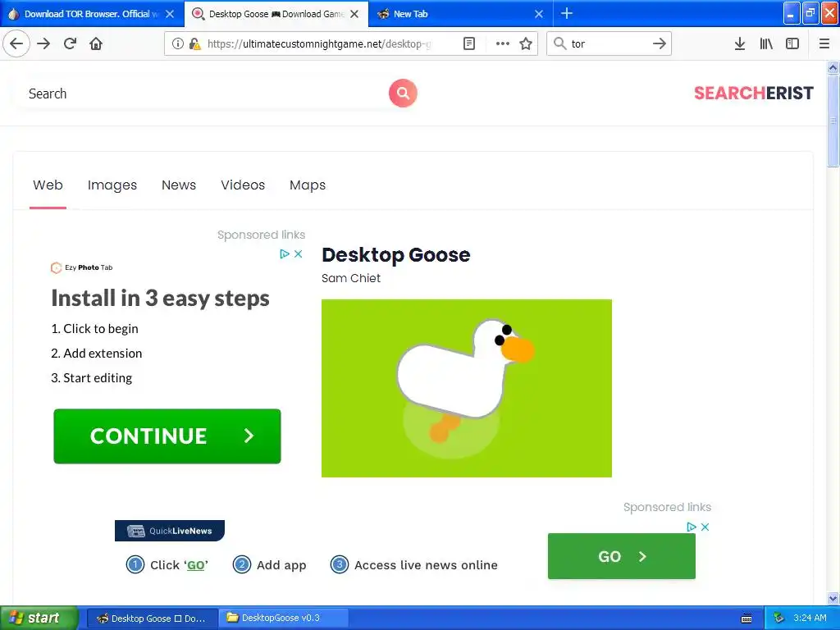Open AdChoices icon on Ezy Photo ad
Screen dimensions: 840x630
(285, 254)
